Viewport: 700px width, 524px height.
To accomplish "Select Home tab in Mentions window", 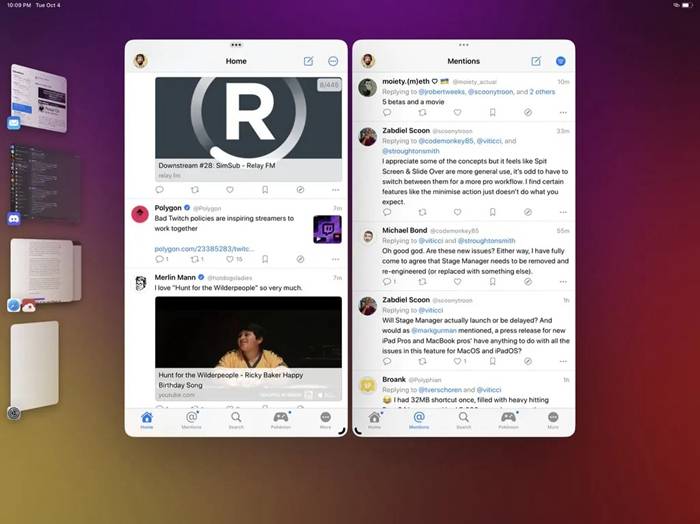I will pos(375,420).
